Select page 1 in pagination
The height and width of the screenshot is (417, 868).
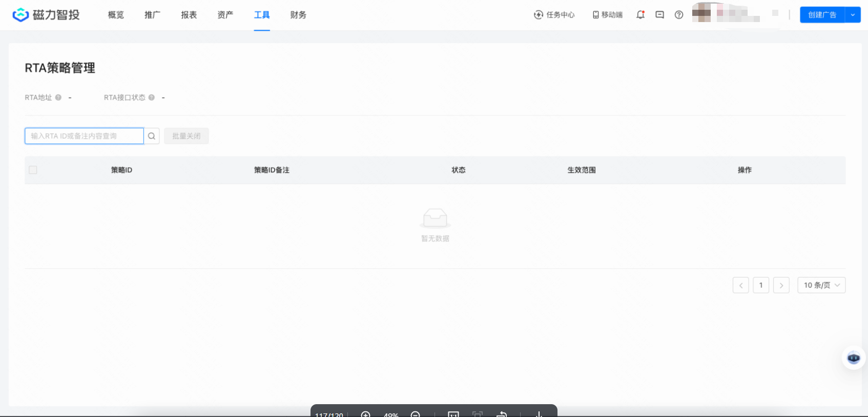(761, 285)
